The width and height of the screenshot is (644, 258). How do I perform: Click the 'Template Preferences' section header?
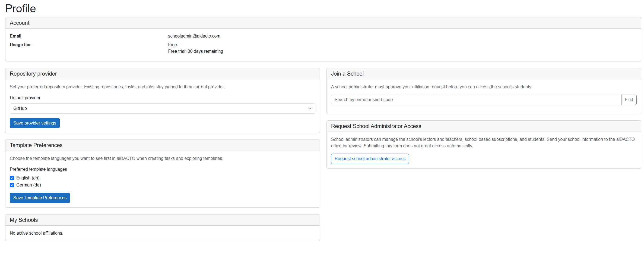[x=36, y=145]
